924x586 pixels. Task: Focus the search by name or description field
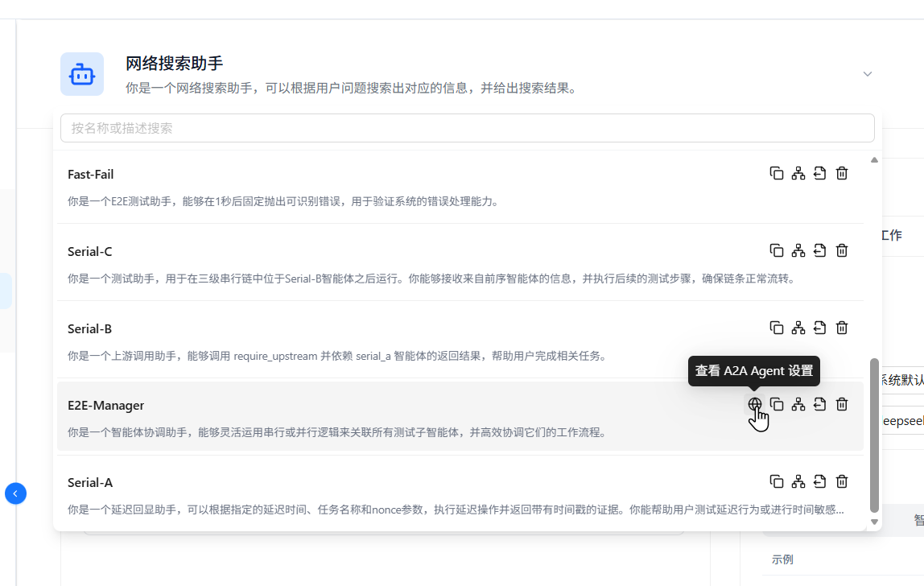click(x=468, y=128)
